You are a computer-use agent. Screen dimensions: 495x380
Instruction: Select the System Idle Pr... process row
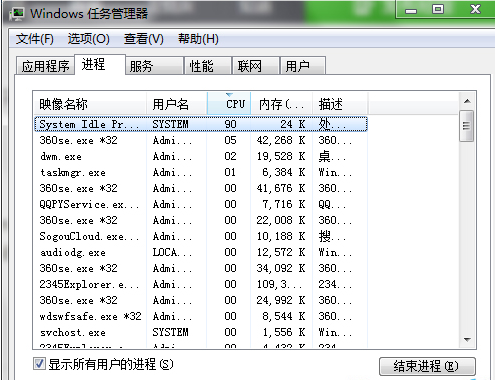201,124
